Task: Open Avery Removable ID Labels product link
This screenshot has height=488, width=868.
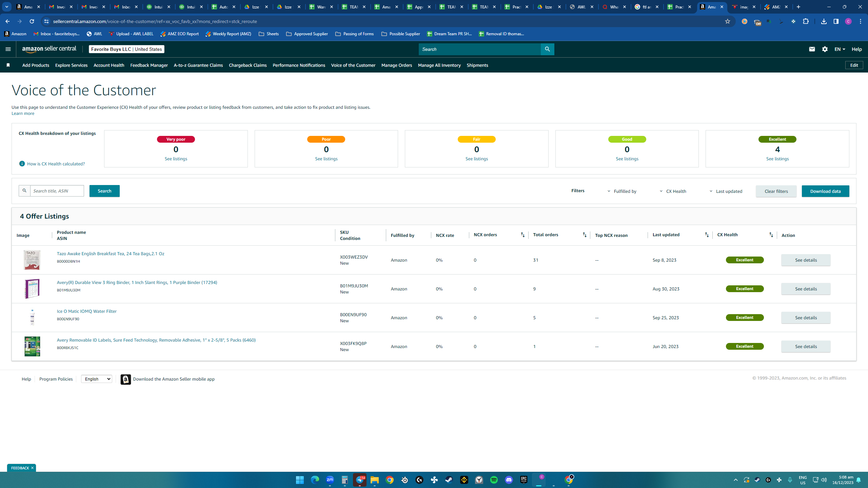Action: [x=156, y=340]
